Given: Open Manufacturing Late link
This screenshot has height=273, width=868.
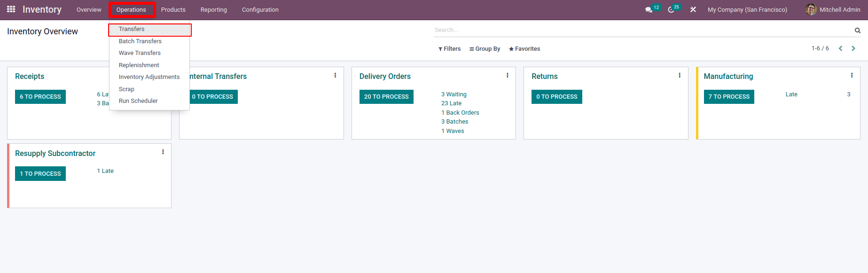Looking at the screenshot, I should pyautogui.click(x=791, y=94).
